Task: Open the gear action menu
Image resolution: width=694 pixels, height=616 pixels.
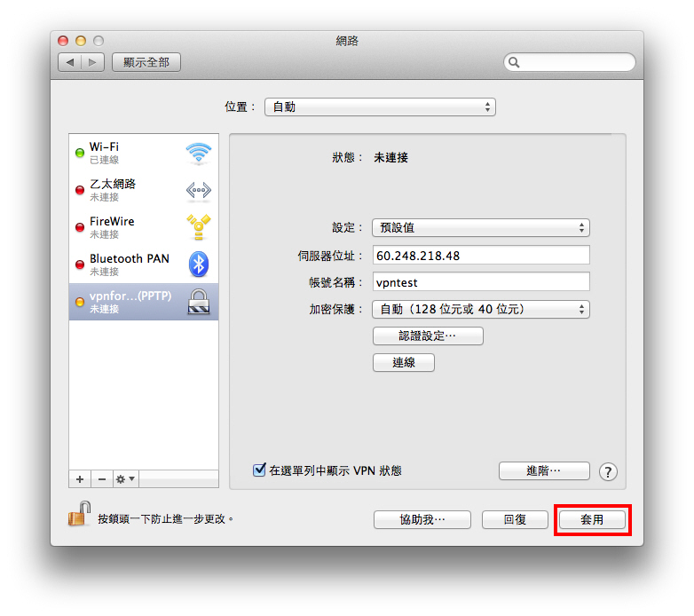Action: [x=125, y=479]
